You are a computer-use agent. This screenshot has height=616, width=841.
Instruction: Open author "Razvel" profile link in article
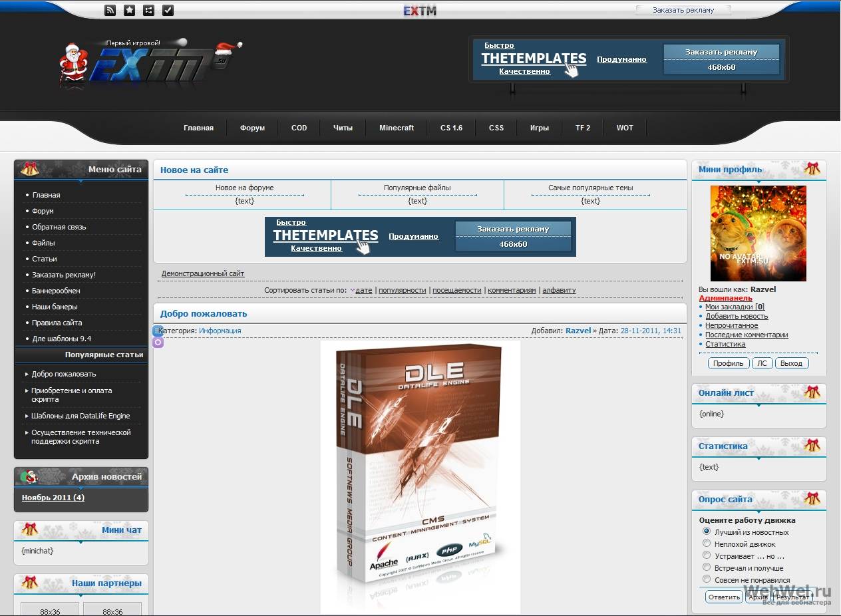[578, 331]
